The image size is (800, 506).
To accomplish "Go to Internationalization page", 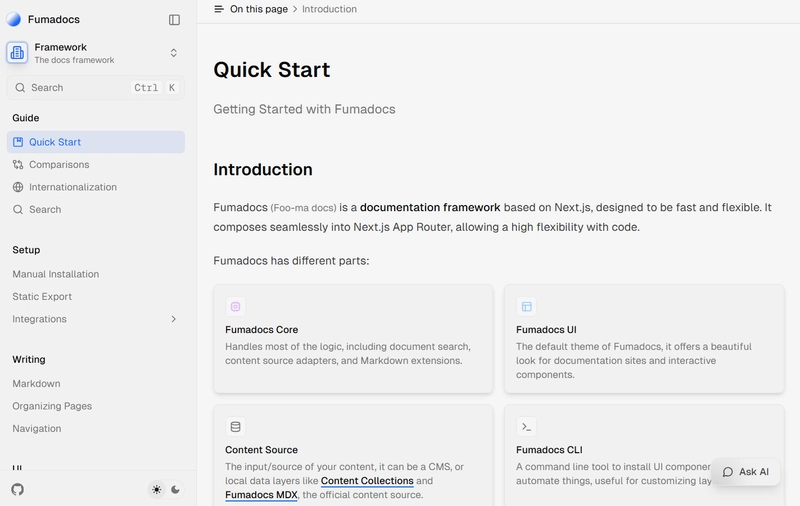I will 72,187.
